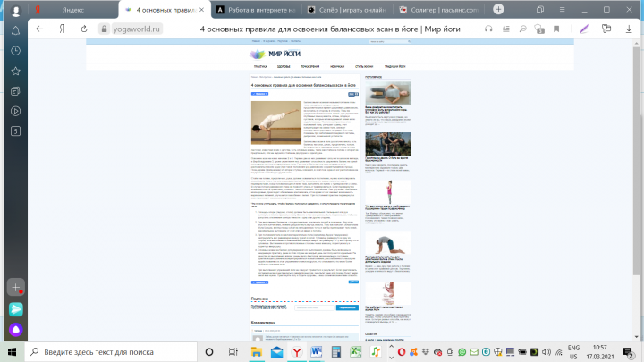This screenshot has width=644, height=362.
Task: Listen to page with headphones icon
Action: pos(488,29)
